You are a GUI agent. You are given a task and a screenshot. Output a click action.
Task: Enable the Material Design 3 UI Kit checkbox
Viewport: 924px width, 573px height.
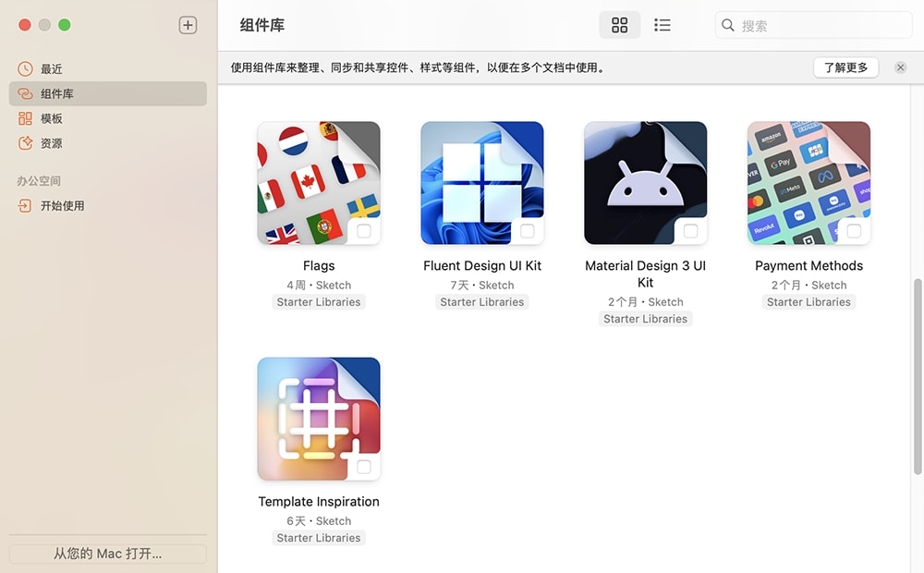pyautogui.click(x=690, y=230)
